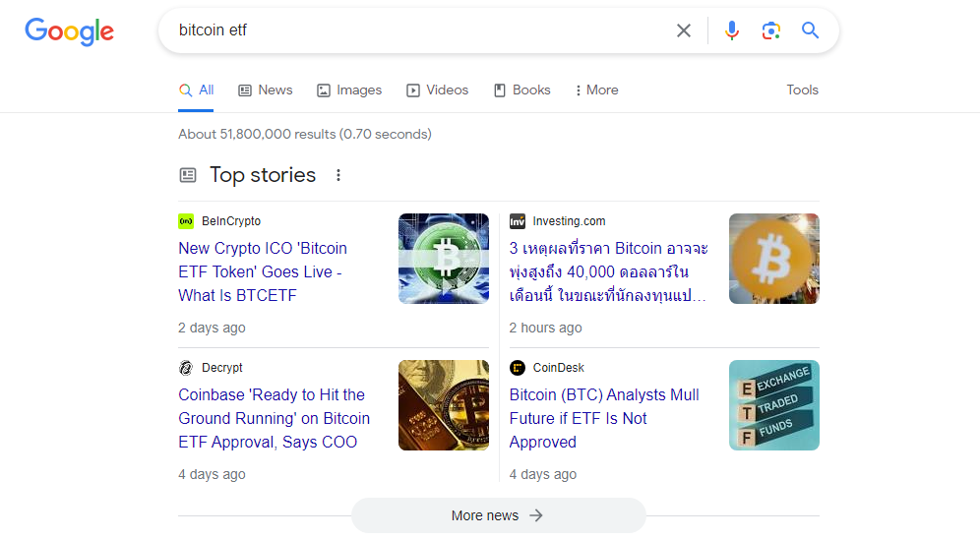Open the Videos tab
980x539 pixels.
pos(438,90)
